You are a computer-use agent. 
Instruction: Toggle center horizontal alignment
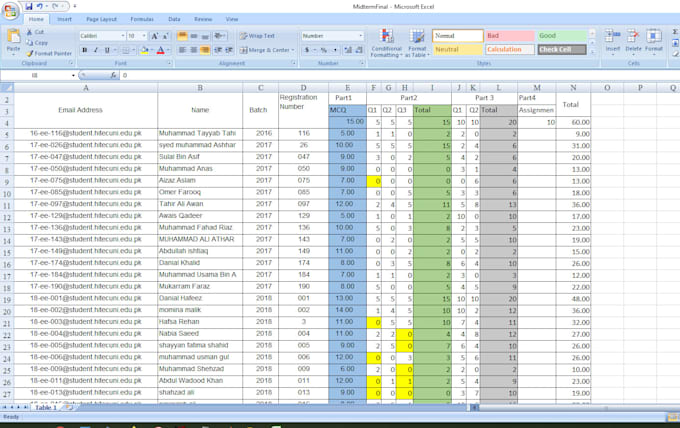(x=194, y=50)
